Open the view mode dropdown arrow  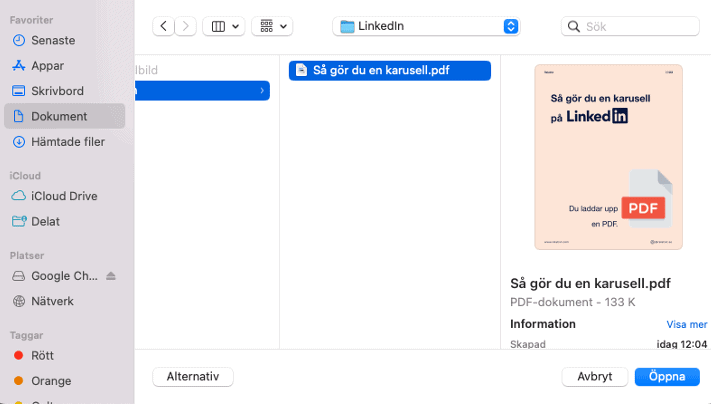(x=235, y=26)
